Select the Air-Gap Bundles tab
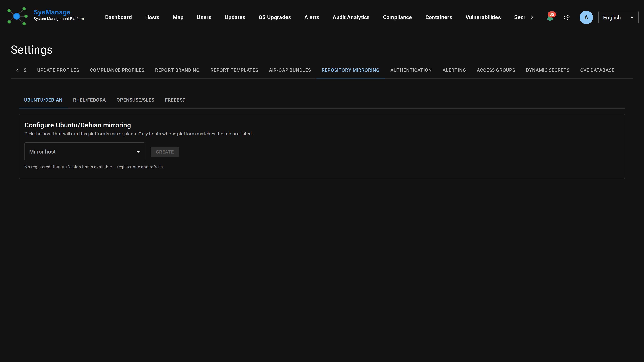Viewport: 644px width, 362px height. point(290,70)
